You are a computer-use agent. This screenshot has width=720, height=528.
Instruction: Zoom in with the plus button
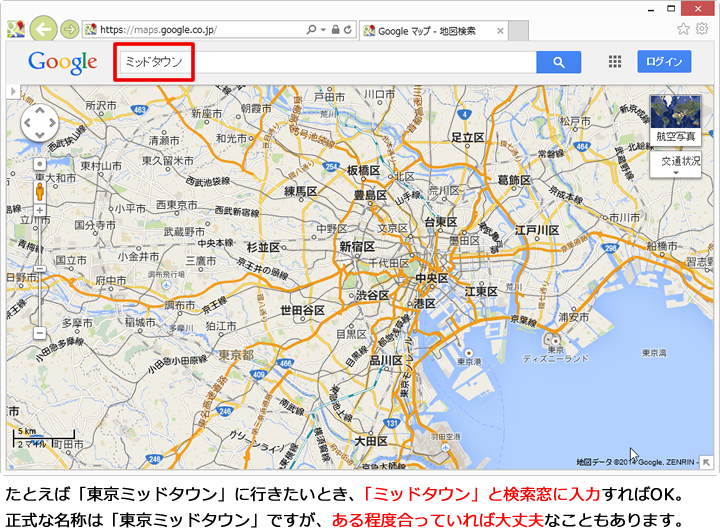tap(40, 210)
